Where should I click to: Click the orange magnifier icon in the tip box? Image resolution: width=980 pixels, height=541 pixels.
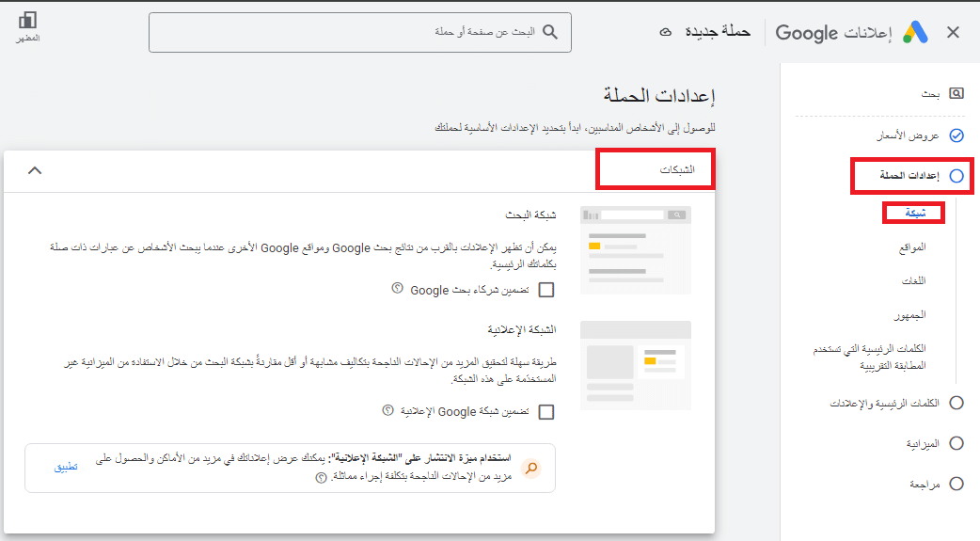click(531, 468)
